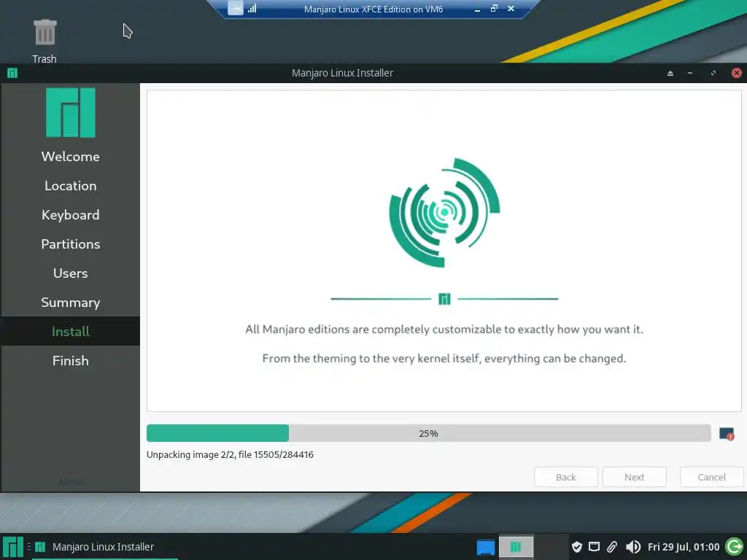Click the faint About link in sidebar
Image resolution: width=747 pixels, height=560 pixels.
click(71, 481)
